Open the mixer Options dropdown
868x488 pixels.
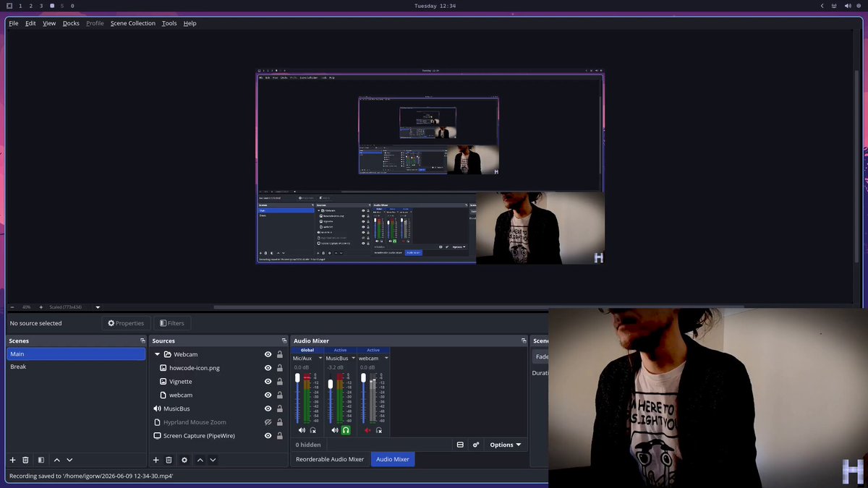click(x=506, y=445)
